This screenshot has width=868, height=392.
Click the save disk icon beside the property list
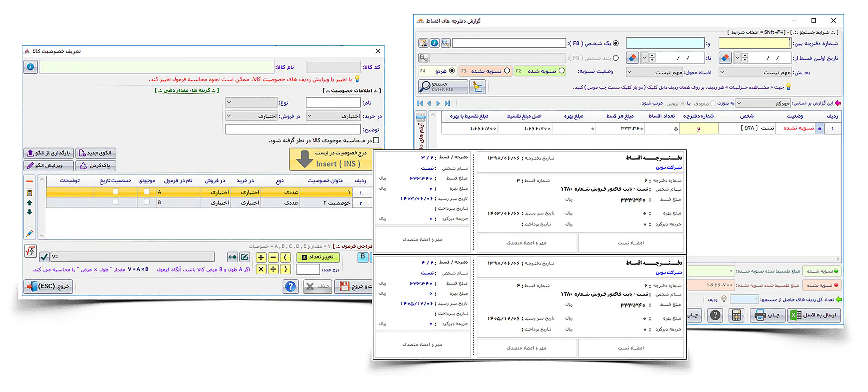point(30,193)
